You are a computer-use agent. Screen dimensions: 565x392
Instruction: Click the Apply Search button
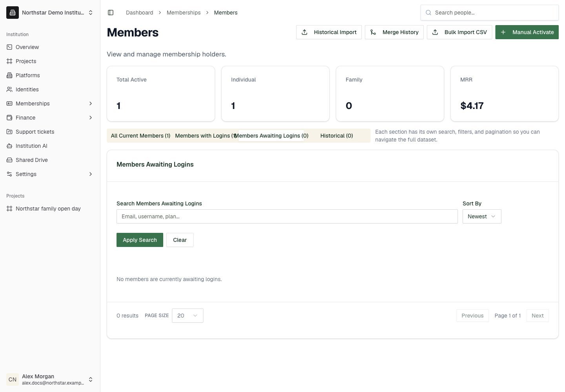pyautogui.click(x=140, y=240)
